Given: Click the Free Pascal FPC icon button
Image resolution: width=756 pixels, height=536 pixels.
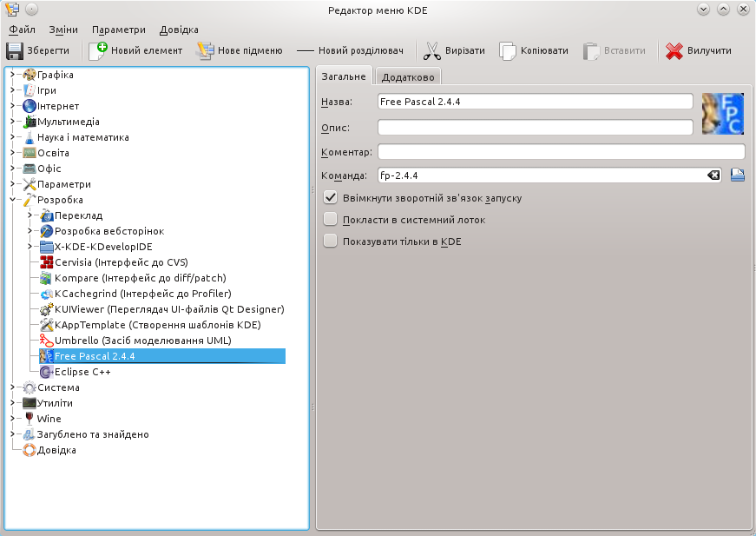Looking at the screenshot, I should (x=723, y=114).
